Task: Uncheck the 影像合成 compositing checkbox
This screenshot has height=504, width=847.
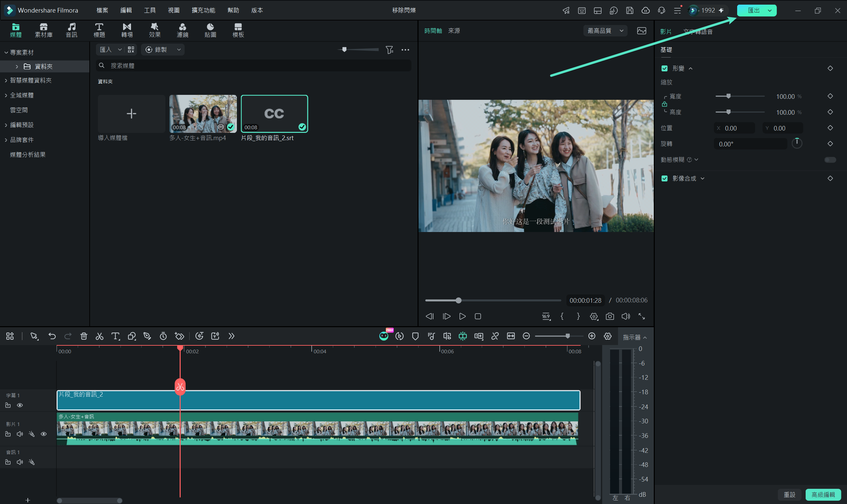Action: (664, 179)
